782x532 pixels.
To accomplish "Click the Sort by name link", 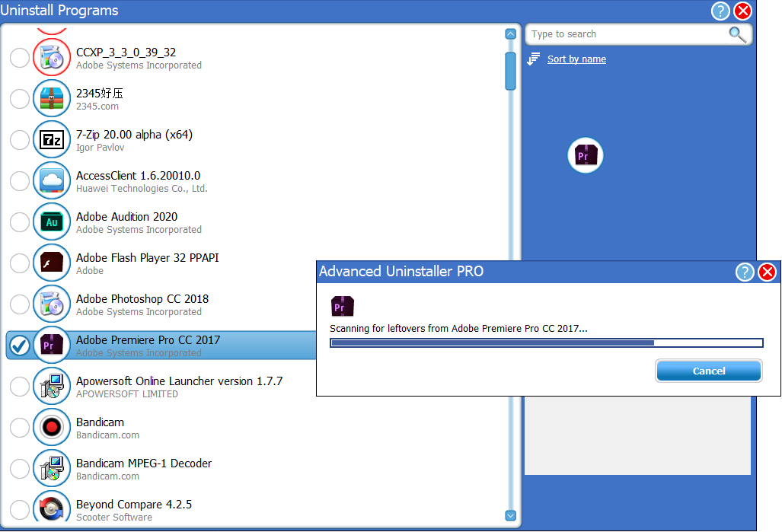I will (x=576, y=59).
